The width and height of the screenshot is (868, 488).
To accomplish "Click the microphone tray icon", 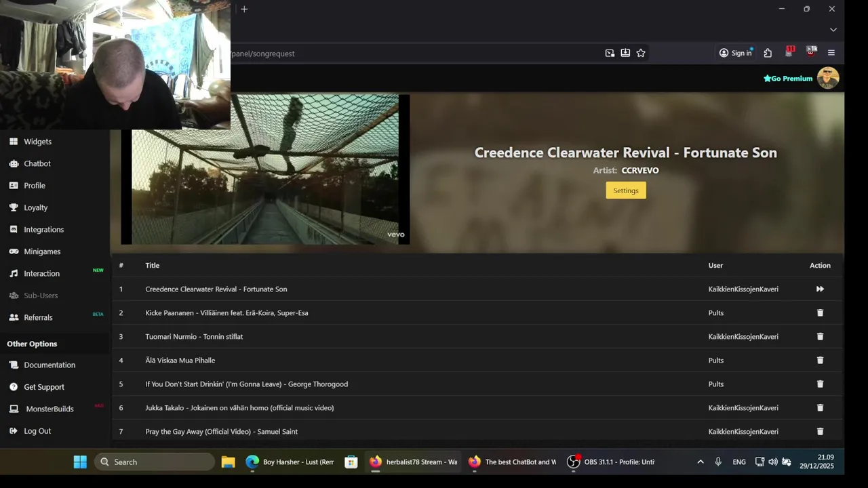I will pyautogui.click(x=718, y=462).
